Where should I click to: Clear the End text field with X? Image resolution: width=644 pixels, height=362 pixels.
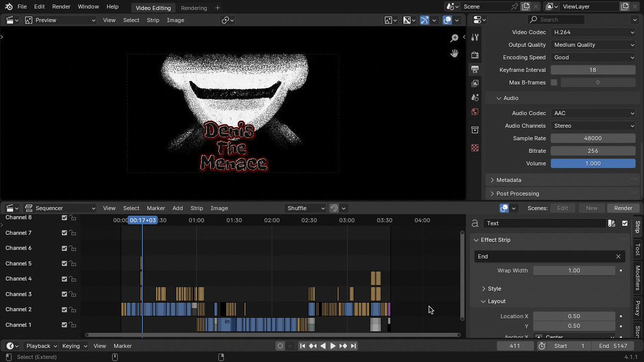pyautogui.click(x=618, y=256)
